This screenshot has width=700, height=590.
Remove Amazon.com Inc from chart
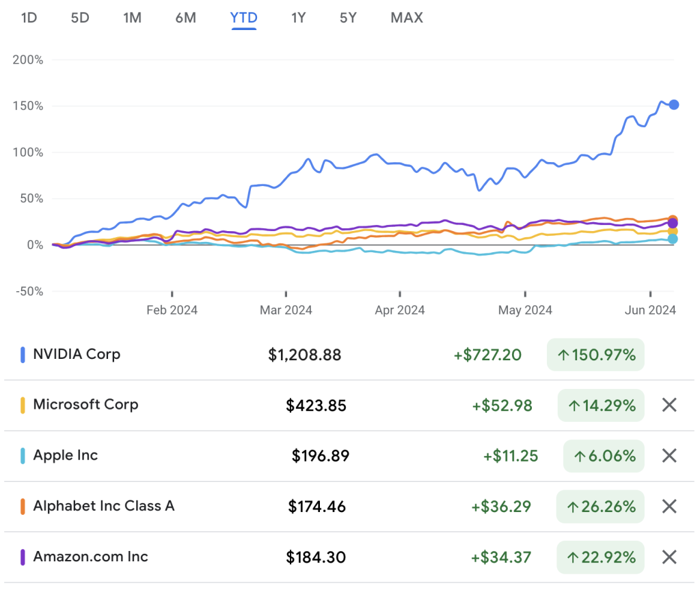pos(669,557)
